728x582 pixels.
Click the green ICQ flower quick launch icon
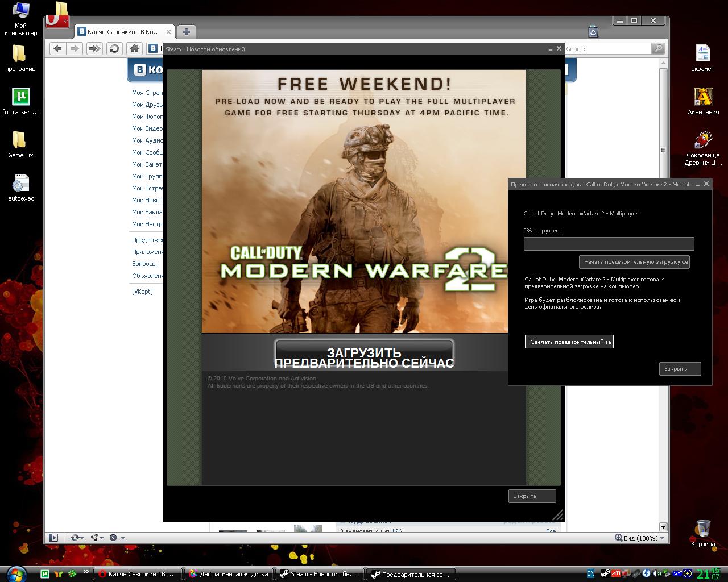point(72,574)
